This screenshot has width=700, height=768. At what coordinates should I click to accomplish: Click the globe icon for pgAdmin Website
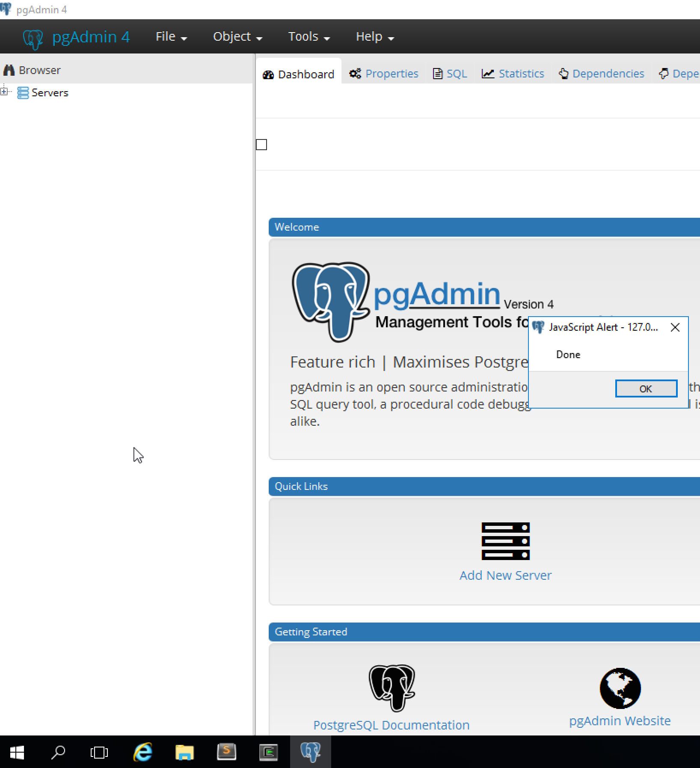(620, 688)
